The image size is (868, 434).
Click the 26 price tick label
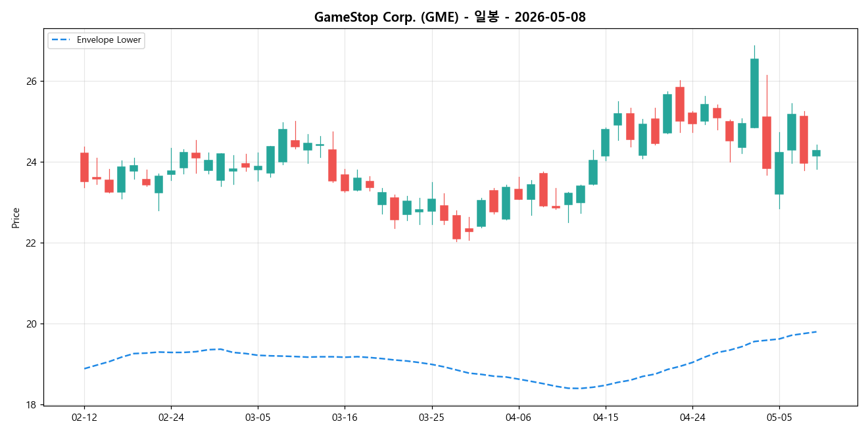click(33, 82)
